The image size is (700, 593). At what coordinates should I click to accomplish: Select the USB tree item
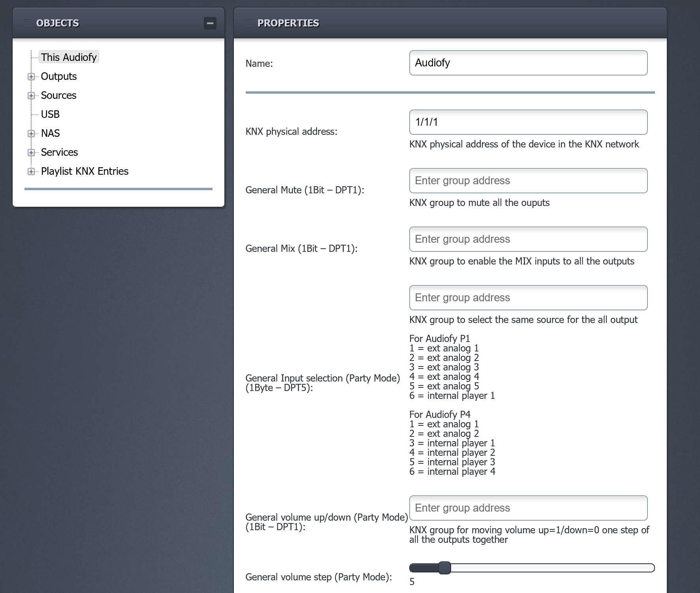pos(50,114)
